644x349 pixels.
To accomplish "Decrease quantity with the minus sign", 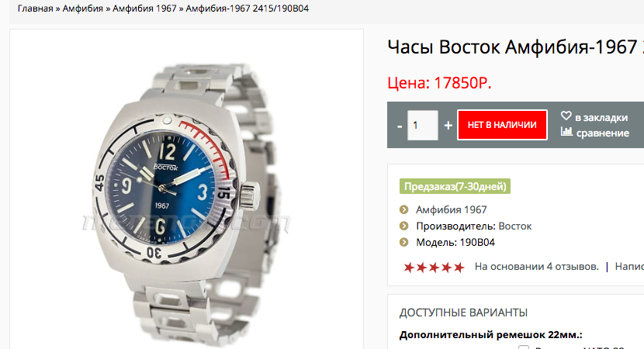I will (400, 125).
